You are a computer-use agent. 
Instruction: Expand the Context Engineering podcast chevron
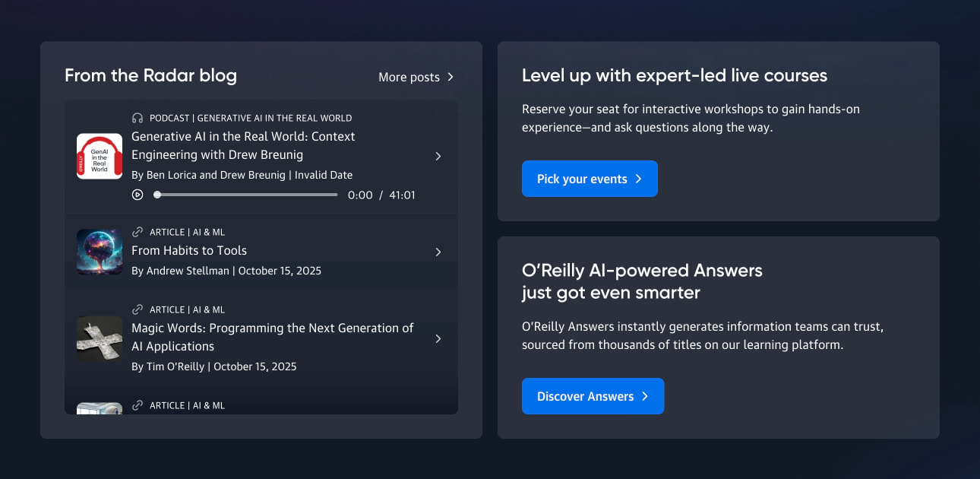[438, 156]
